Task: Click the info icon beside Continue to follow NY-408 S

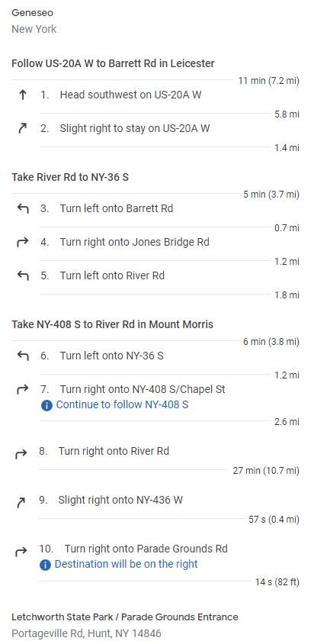Action: point(46,406)
